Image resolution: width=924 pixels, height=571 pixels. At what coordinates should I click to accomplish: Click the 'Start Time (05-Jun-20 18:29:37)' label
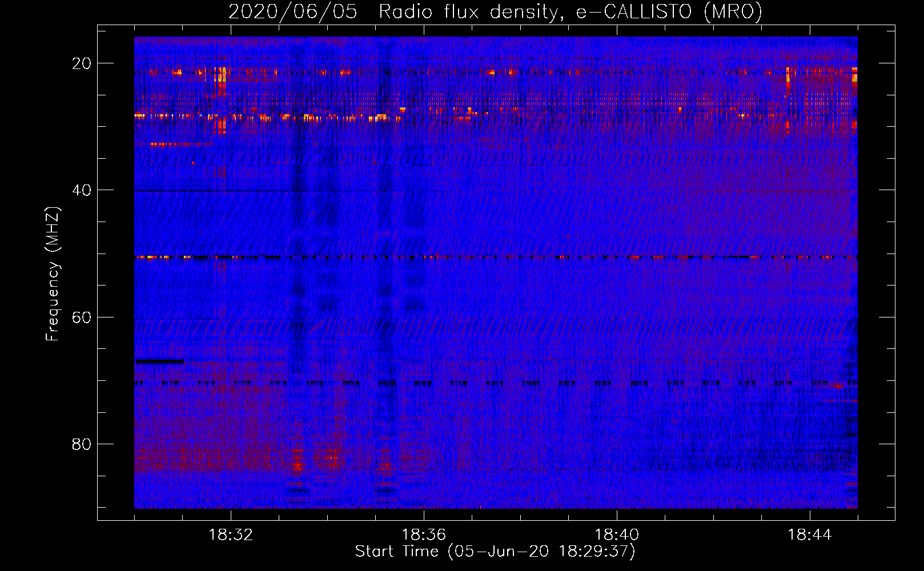[495, 552]
